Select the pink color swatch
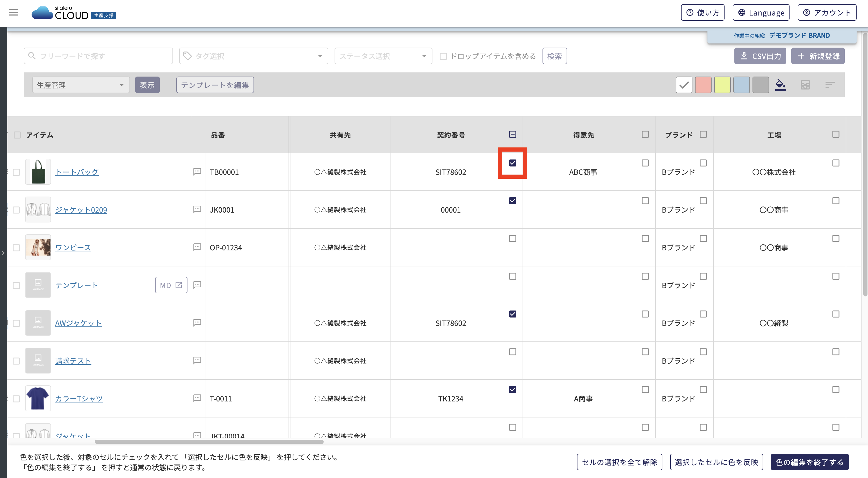 pyautogui.click(x=703, y=85)
